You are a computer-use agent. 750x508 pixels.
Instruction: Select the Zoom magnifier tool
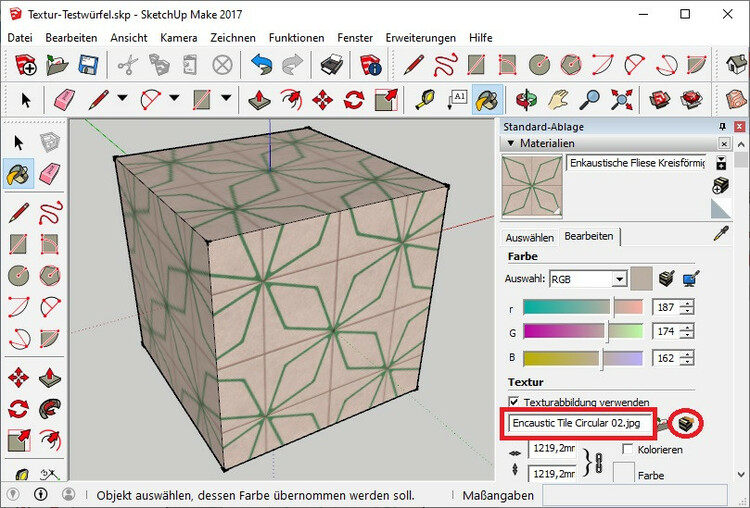(589, 100)
